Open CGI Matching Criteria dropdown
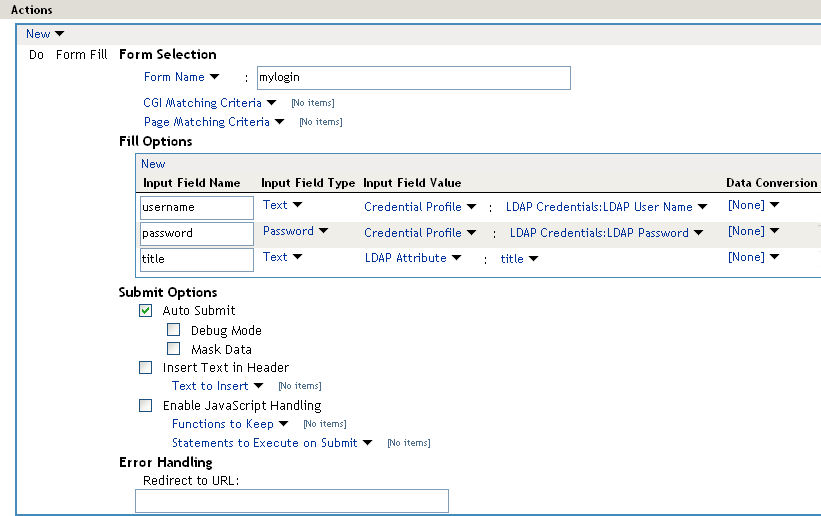 tap(210, 103)
